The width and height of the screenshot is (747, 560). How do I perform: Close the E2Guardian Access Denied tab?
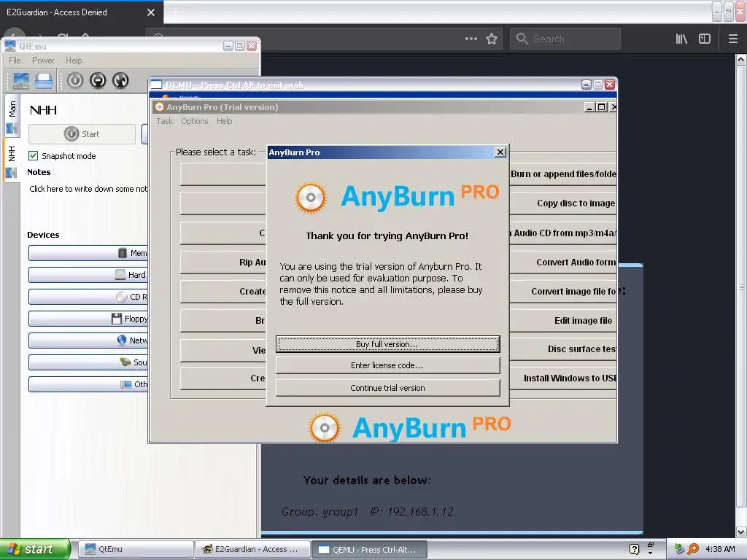coord(151,12)
